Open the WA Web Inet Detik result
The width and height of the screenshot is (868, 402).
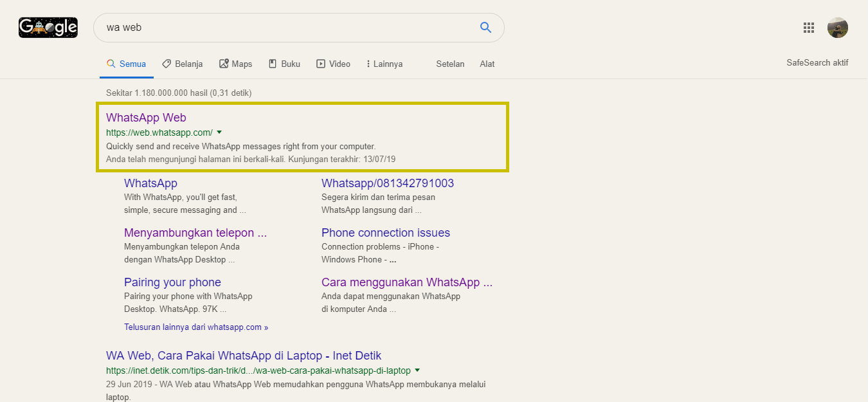click(x=244, y=356)
